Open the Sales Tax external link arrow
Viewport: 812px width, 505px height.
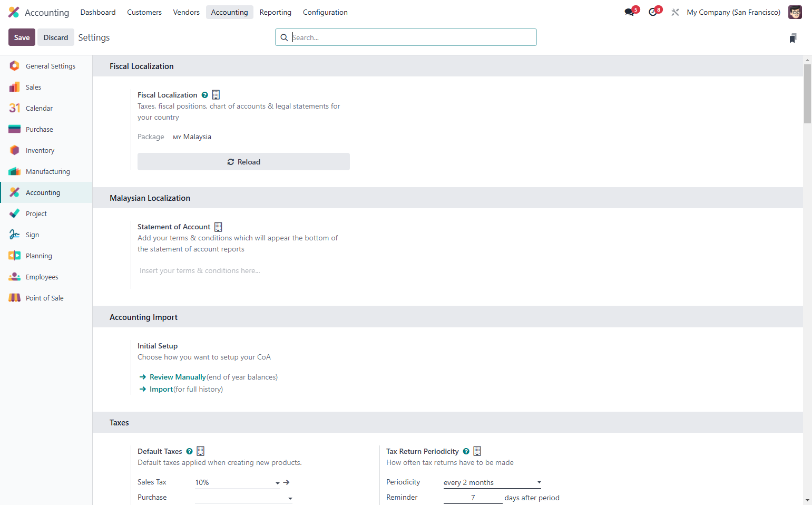point(287,482)
